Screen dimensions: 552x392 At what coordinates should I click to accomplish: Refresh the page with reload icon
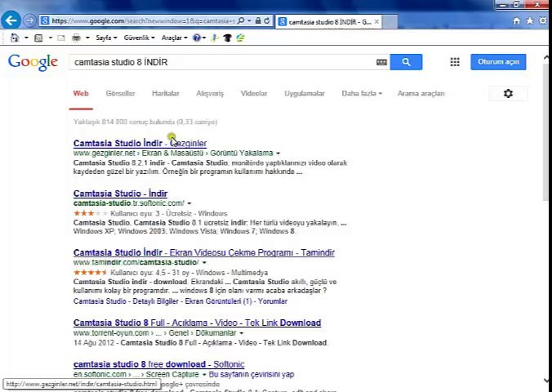coord(267,20)
